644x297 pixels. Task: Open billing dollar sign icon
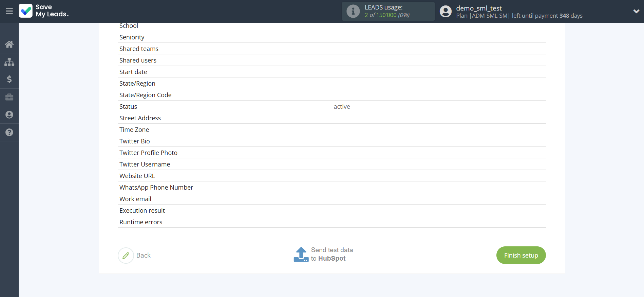point(9,80)
